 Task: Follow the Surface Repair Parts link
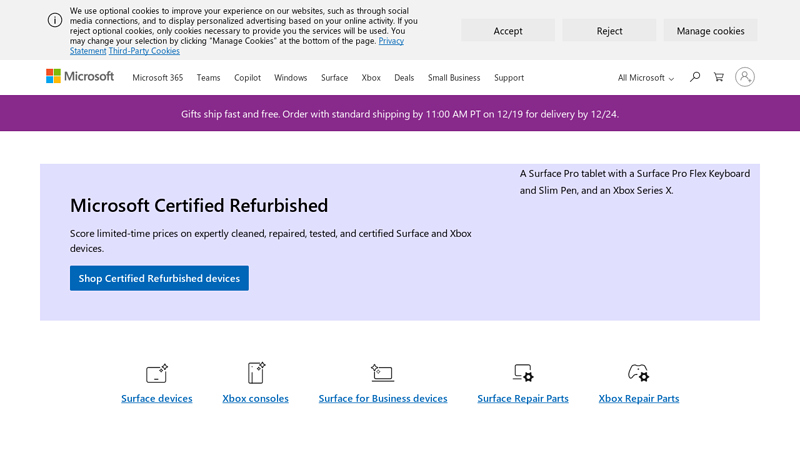click(x=523, y=398)
